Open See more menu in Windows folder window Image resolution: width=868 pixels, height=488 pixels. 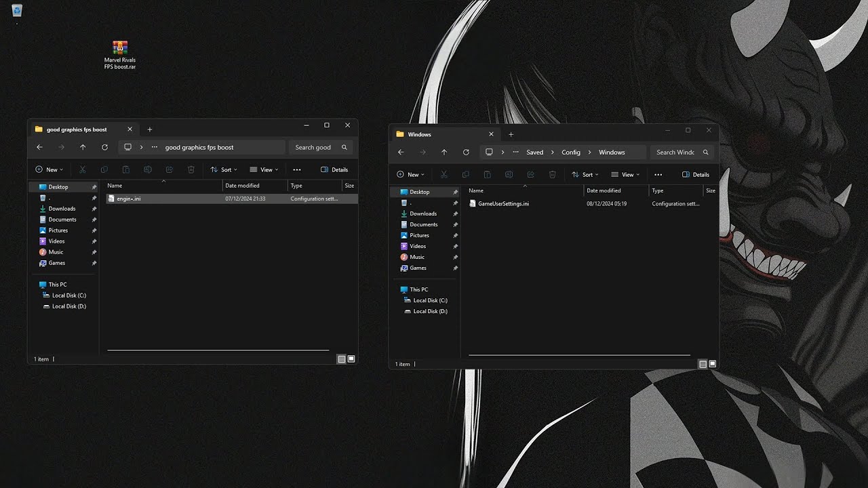point(658,175)
